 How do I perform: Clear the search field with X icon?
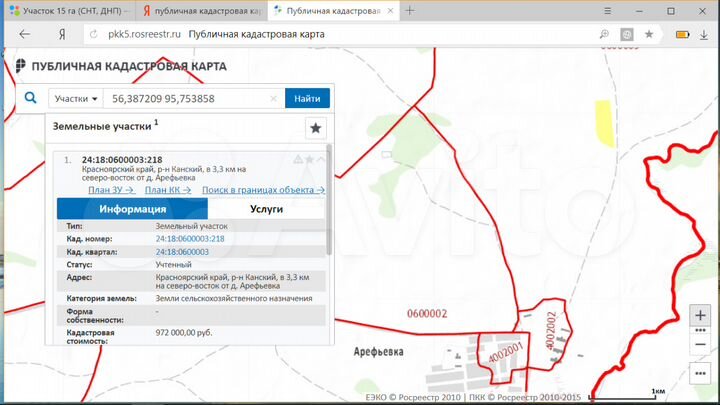click(274, 98)
